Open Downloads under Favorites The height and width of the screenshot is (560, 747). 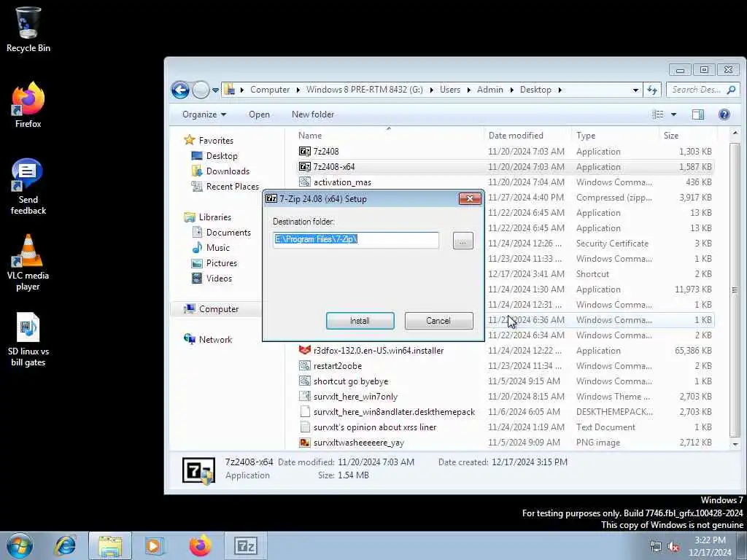tap(220, 171)
